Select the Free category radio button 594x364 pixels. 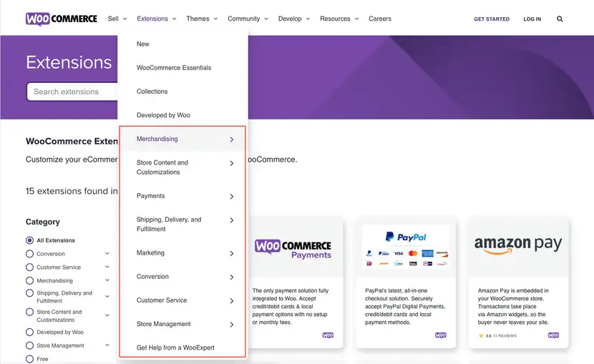click(29, 359)
